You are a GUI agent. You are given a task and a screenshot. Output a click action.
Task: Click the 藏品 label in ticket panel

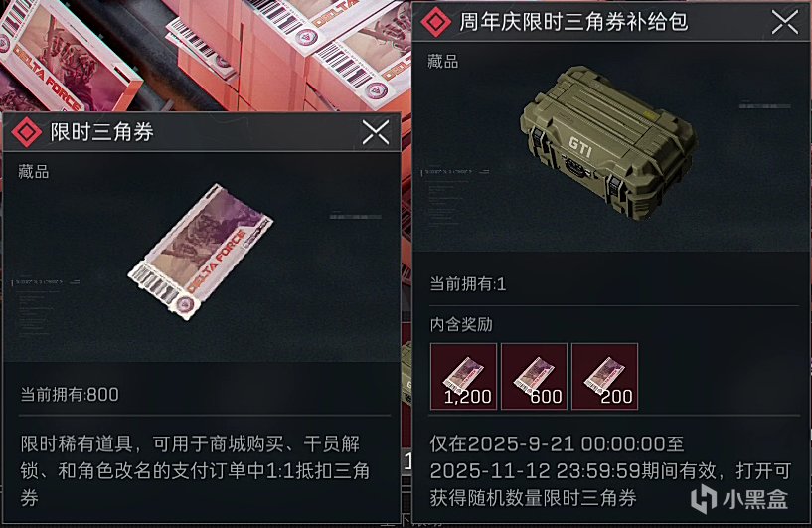coord(34,171)
